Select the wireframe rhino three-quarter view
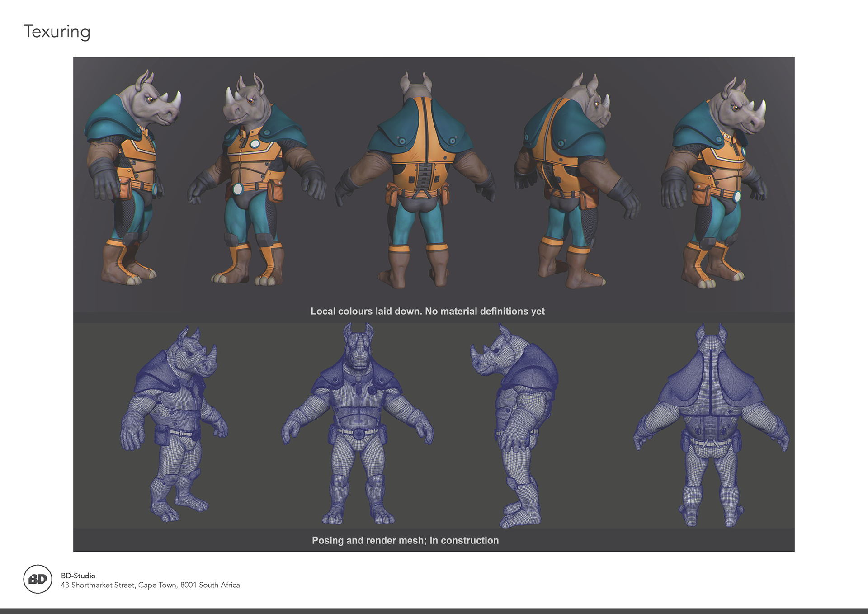 tap(174, 424)
